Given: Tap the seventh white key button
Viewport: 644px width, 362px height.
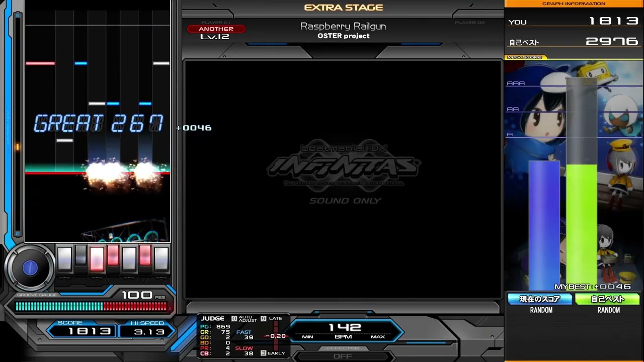Looking at the screenshot, I should tap(161, 258).
